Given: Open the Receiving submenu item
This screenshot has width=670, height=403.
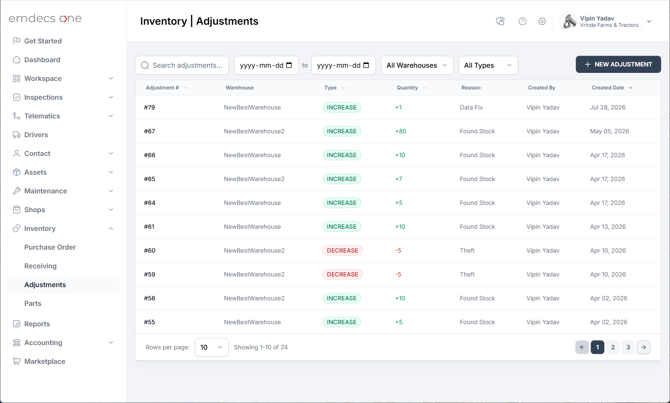Looking at the screenshot, I should 40,266.
